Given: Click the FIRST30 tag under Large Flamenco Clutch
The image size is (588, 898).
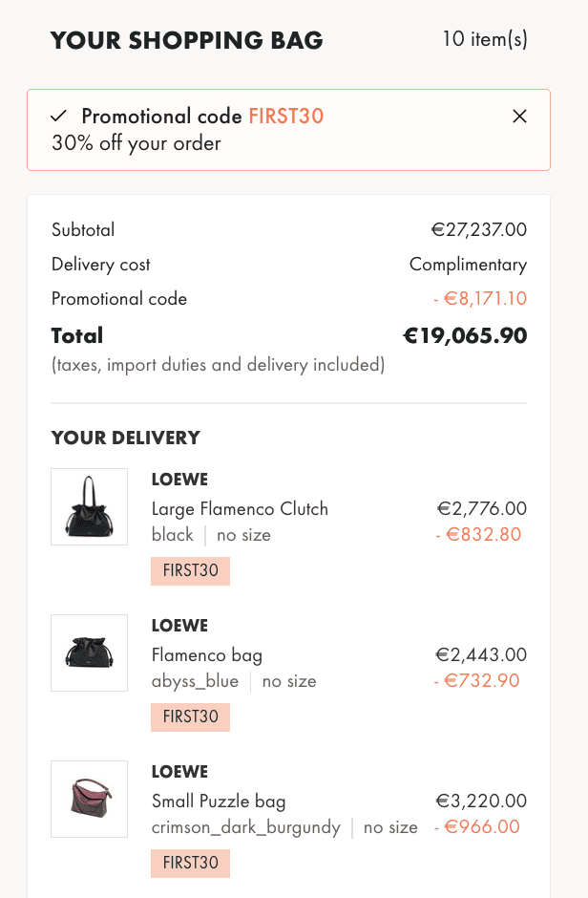Looking at the screenshot, I should (191, 571).
